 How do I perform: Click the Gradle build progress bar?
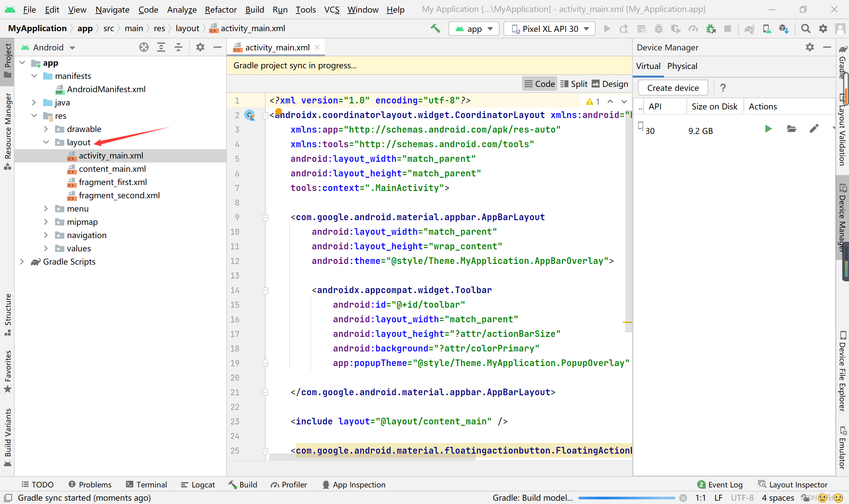626,498
